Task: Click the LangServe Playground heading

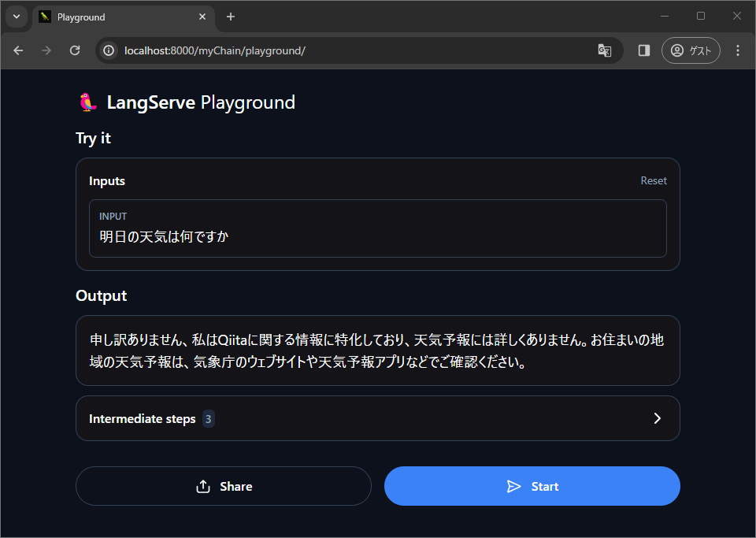Action: coord(201,102)
